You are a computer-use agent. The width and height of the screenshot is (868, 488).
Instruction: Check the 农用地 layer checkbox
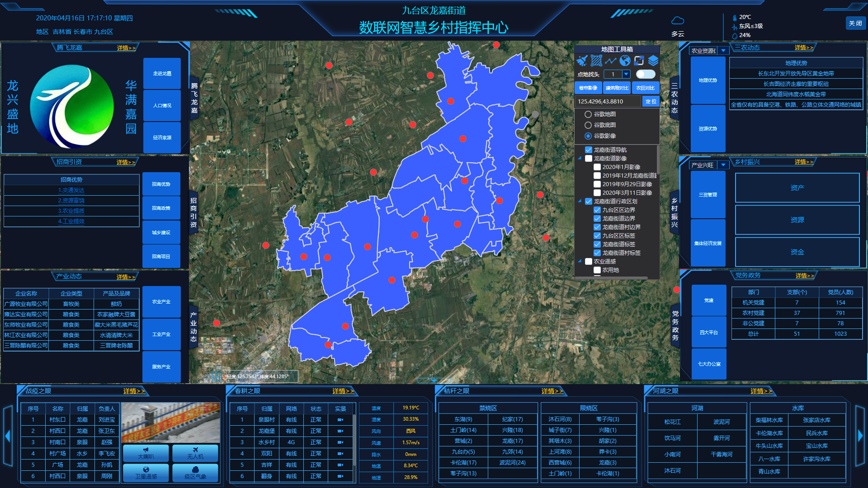[x=597, y=270]
